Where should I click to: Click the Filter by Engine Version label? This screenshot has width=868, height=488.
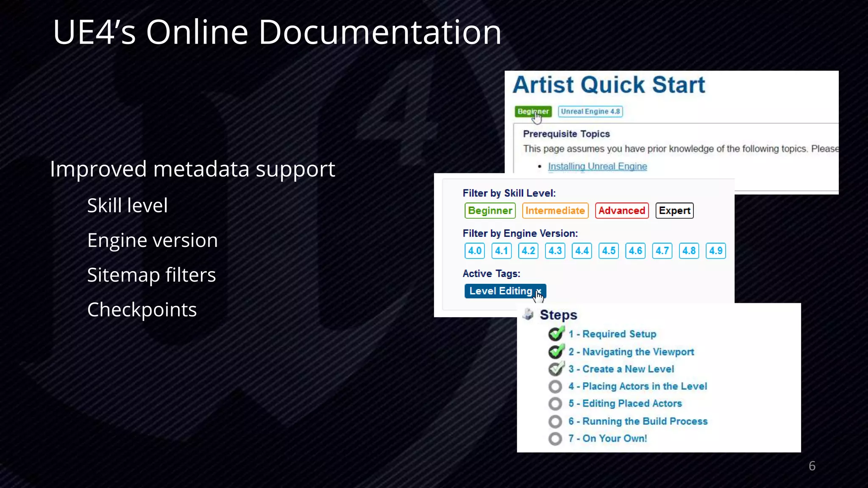(x=520, y=233)
